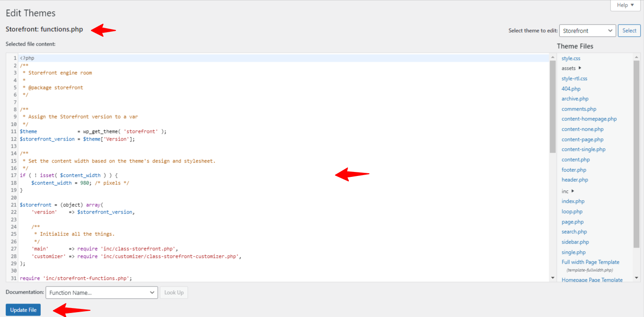Open the 404.php theme file
Screen dimensions: 644x317
[x=571, y=89]
